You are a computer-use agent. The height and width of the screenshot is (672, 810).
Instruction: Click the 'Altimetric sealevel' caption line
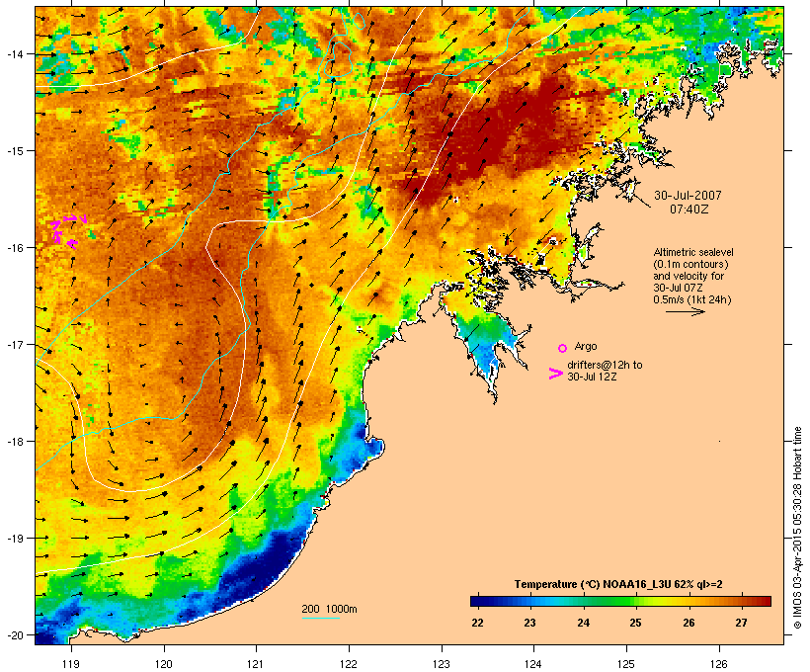tap(693, 252)
